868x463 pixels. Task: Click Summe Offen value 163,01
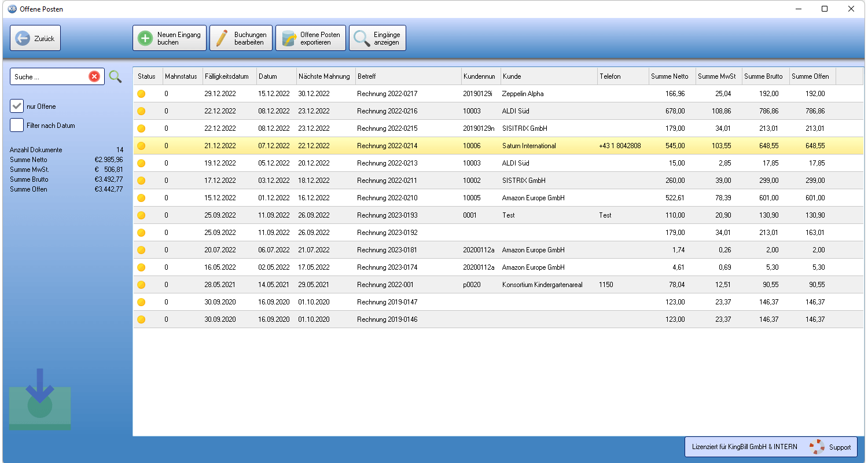[x=815, y=233]
